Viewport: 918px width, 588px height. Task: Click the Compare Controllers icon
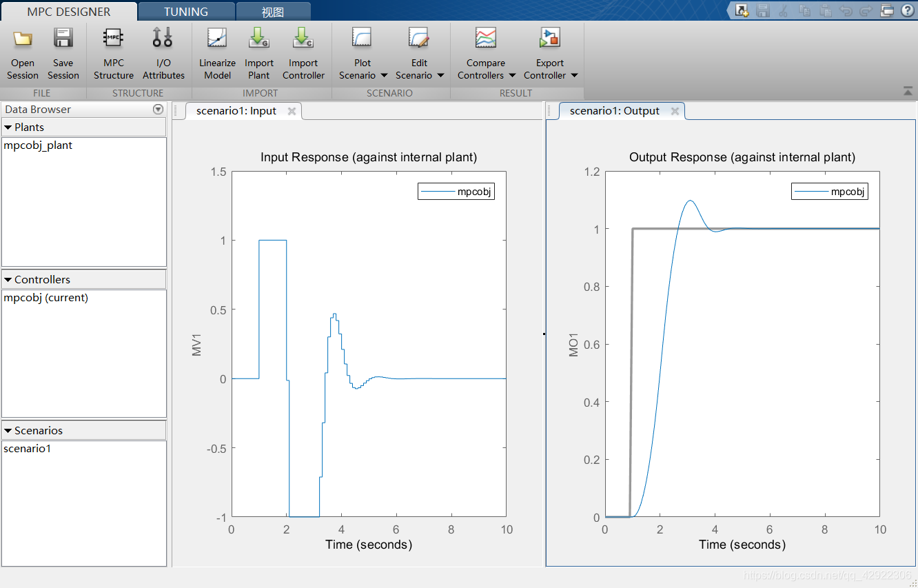click(486, 39)
